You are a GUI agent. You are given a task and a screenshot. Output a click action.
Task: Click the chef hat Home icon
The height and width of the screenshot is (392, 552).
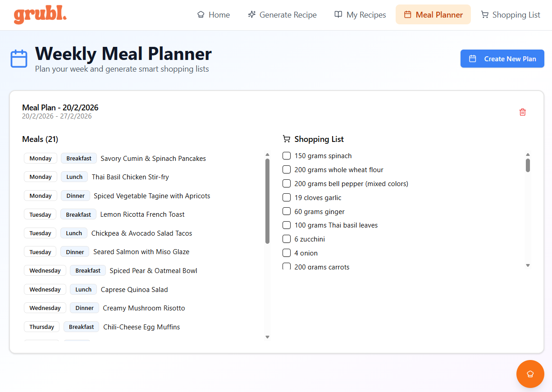pyautogui.click(x=201, y=15)
